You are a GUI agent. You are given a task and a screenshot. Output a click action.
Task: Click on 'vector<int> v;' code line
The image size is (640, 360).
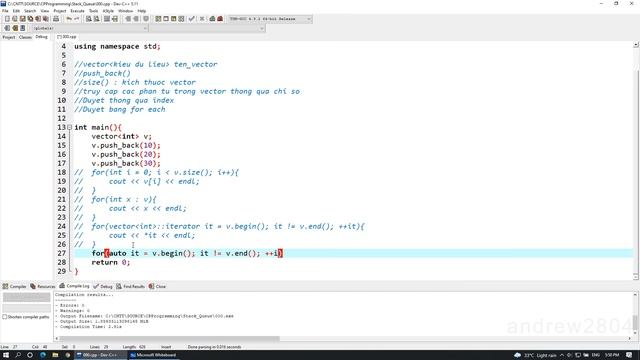(x=122, y=136)
